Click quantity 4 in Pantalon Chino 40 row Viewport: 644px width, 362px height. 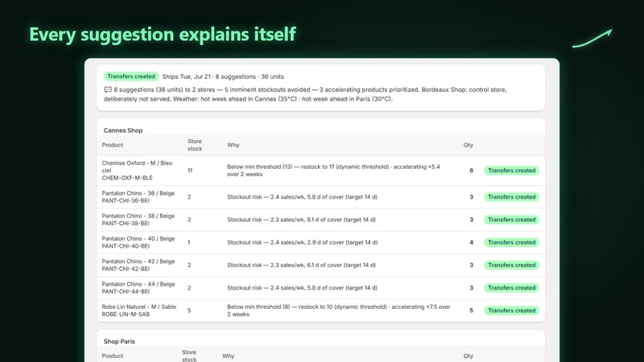click(x=471, y=242)
